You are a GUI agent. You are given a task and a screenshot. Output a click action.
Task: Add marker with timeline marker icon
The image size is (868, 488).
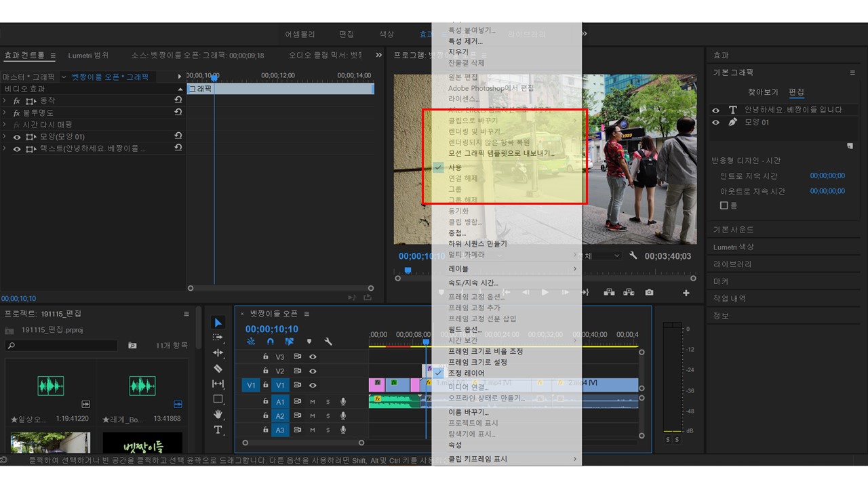click(309, 342)
